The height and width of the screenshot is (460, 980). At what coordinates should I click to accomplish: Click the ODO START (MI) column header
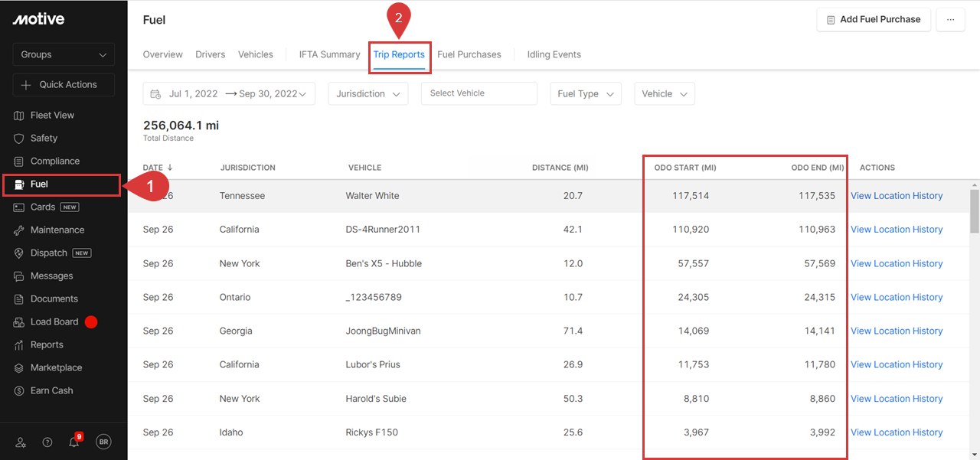(685, 168)
